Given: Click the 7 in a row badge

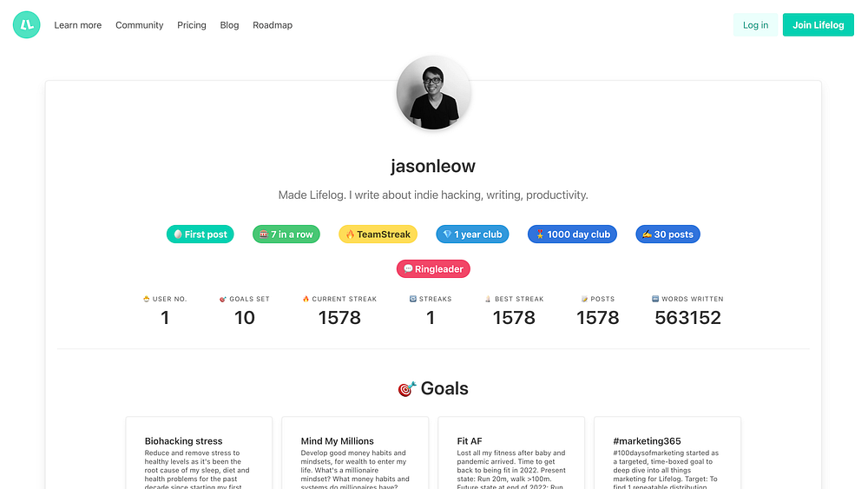Looking at the screenshot, I should tap(286, 235).
